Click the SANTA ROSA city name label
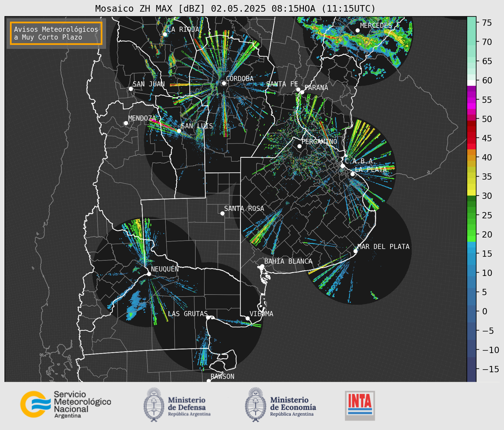 coord(244,208)
